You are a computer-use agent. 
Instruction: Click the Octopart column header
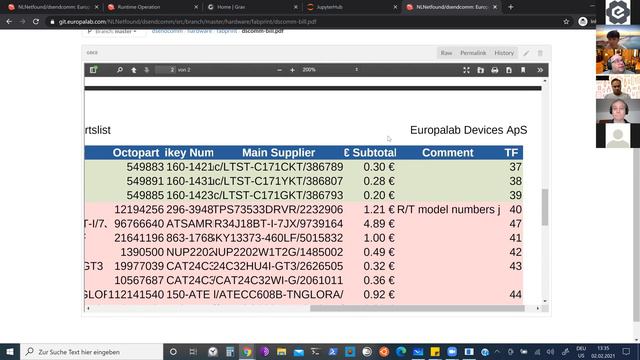click(x=136, y=153)
